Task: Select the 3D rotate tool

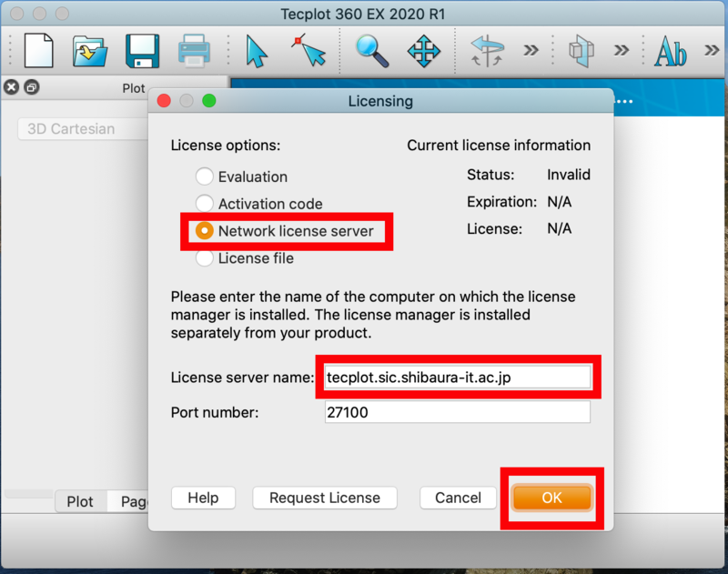Action: 487,51
